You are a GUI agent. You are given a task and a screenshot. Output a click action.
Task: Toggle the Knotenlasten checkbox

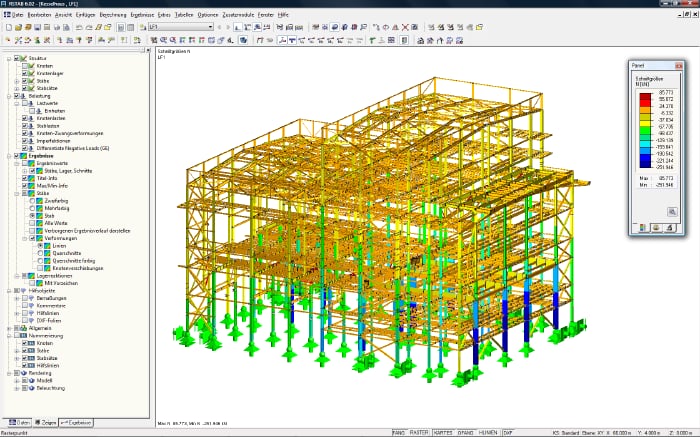(25, 118)
